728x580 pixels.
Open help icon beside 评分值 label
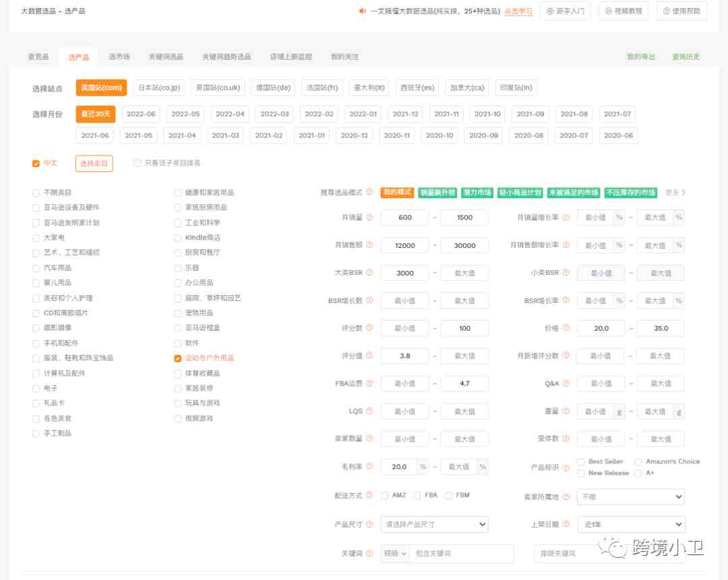[369, 356]
